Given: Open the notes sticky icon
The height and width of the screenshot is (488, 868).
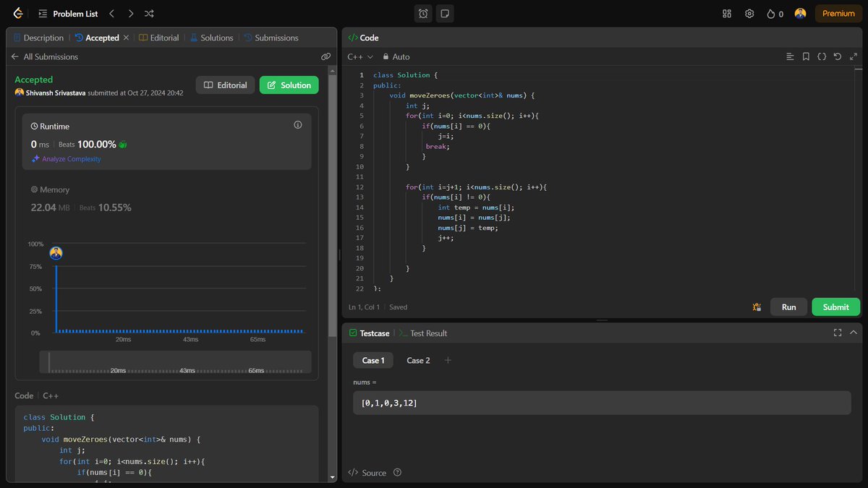Looking at the screenshot, I should click(445, 13).
